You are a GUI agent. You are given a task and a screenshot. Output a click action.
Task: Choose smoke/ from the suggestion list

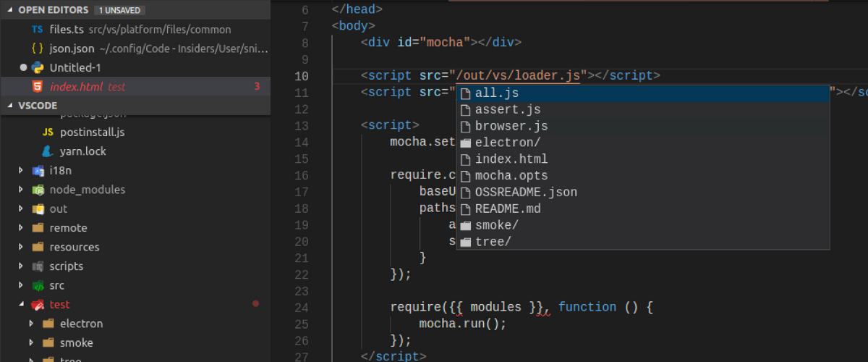[642, 226]
